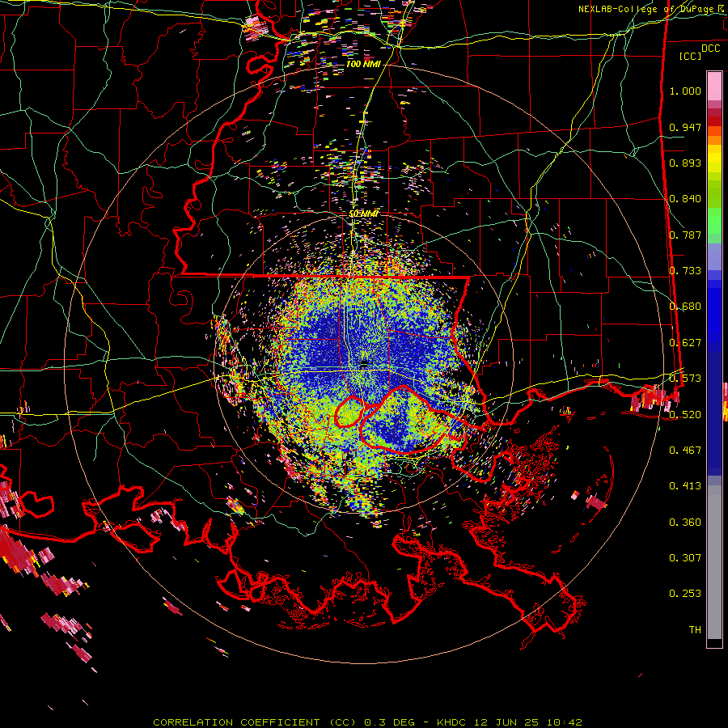
Task: Click the 10:42 timestamp
Action: pyautogui.click(x=564, y=722)
